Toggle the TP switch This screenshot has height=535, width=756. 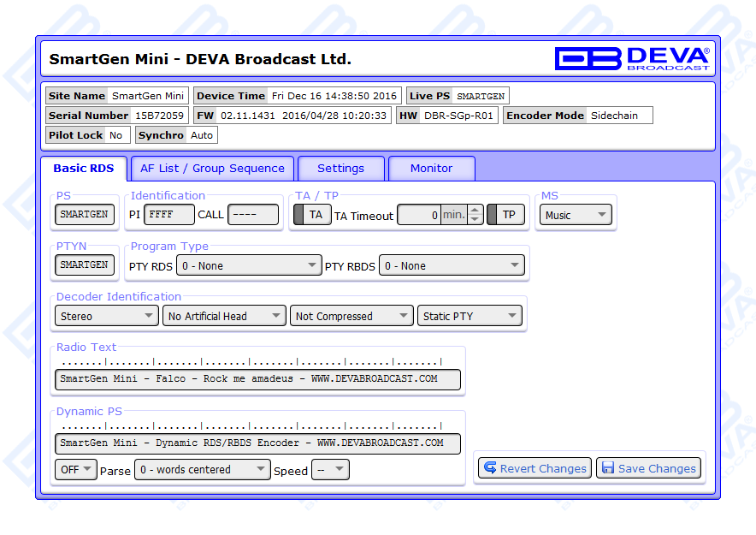[x=505, y=215]
